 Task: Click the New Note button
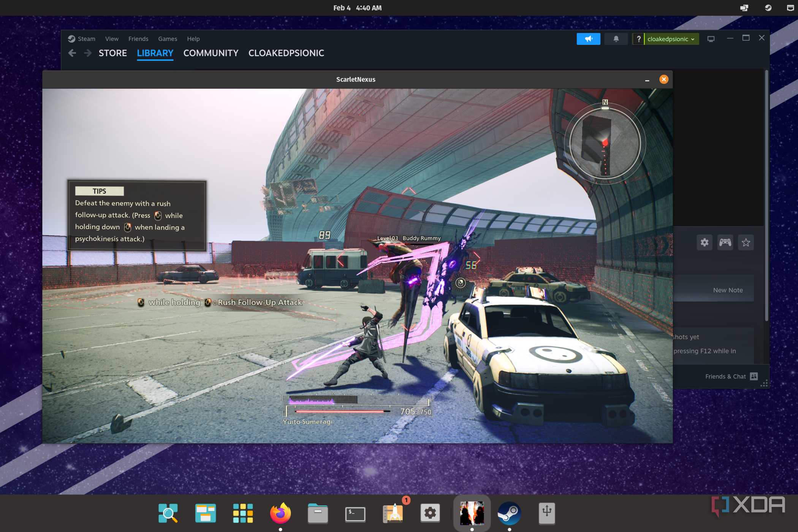(728, 290)
